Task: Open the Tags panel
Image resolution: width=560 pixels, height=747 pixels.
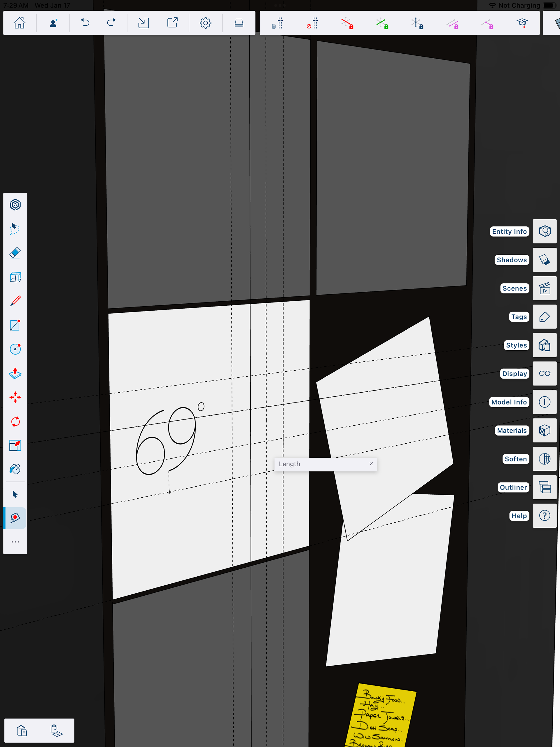Action: click(545, 317)
